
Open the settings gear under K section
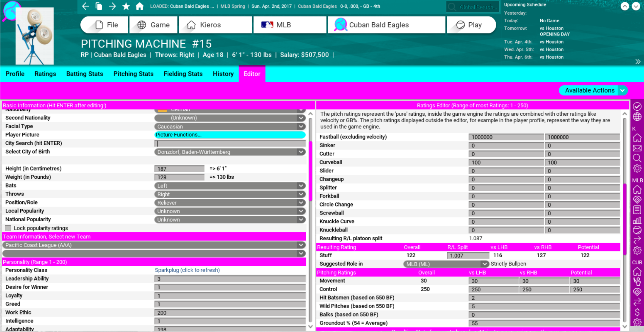pyautogui.click(x=637, y=168)
